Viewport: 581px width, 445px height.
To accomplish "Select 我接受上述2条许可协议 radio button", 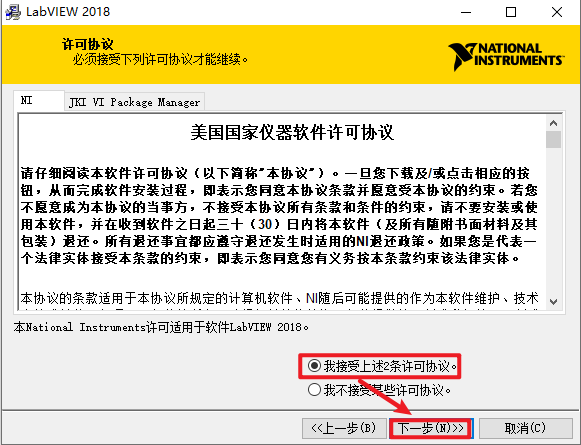I will pyautogui.click(x=314, y=366).
